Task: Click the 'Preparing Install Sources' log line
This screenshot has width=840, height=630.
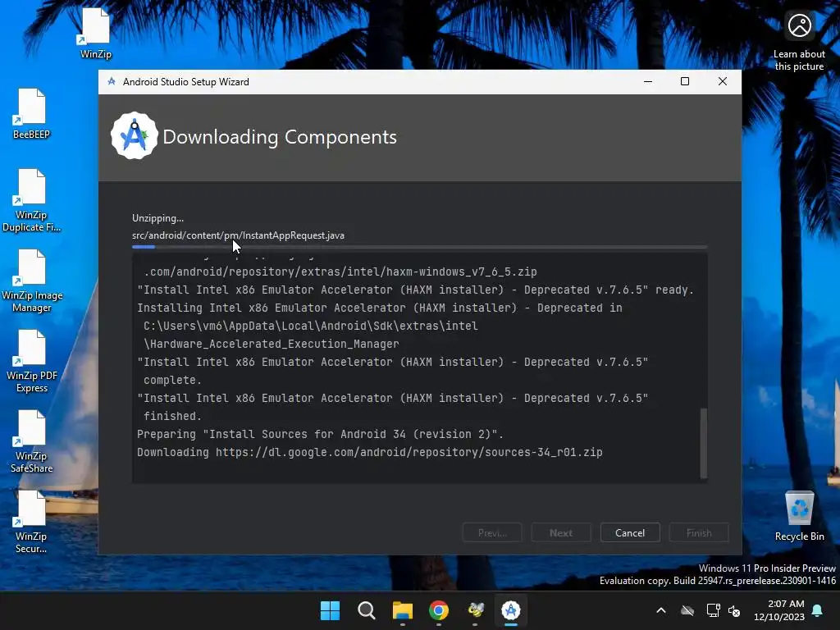Action: click(320, 434)
